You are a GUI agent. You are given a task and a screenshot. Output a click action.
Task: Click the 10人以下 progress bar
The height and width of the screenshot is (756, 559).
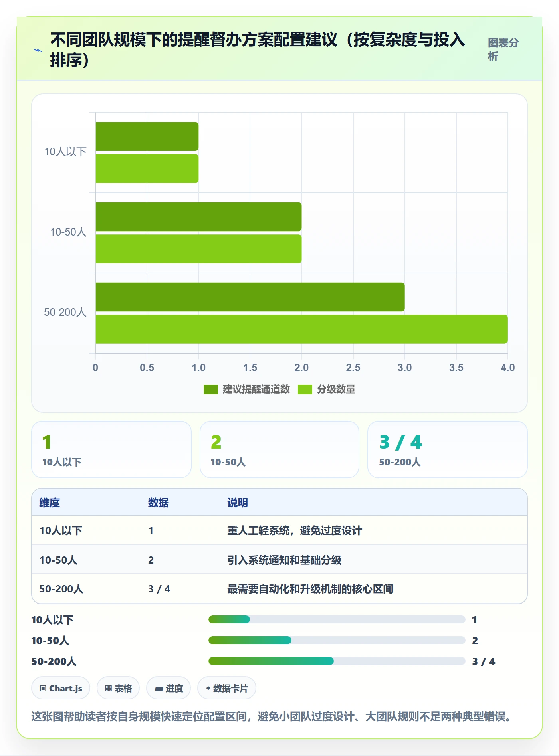pos(337,619)
